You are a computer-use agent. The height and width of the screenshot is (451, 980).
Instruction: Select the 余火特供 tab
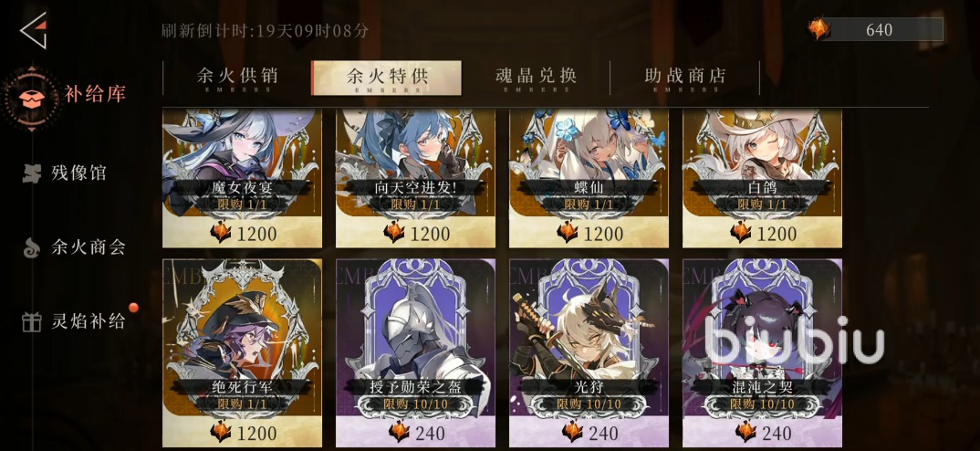(x=386, y=79)
